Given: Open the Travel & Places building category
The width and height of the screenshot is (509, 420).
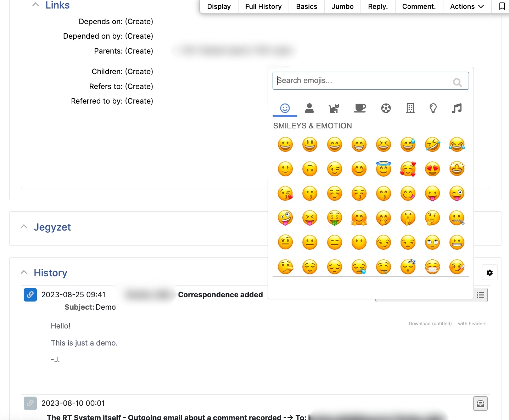Looking at the screenshot, I should [410, 108].
